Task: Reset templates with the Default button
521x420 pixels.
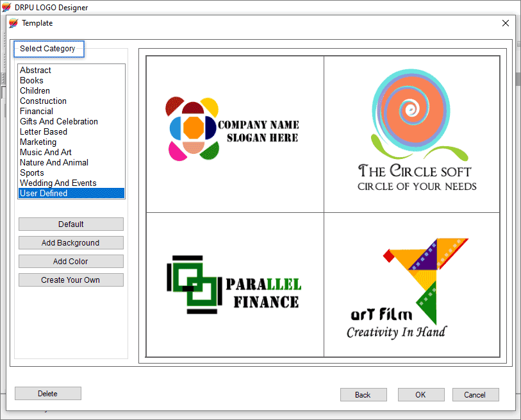Action: (x=70, y=224)
